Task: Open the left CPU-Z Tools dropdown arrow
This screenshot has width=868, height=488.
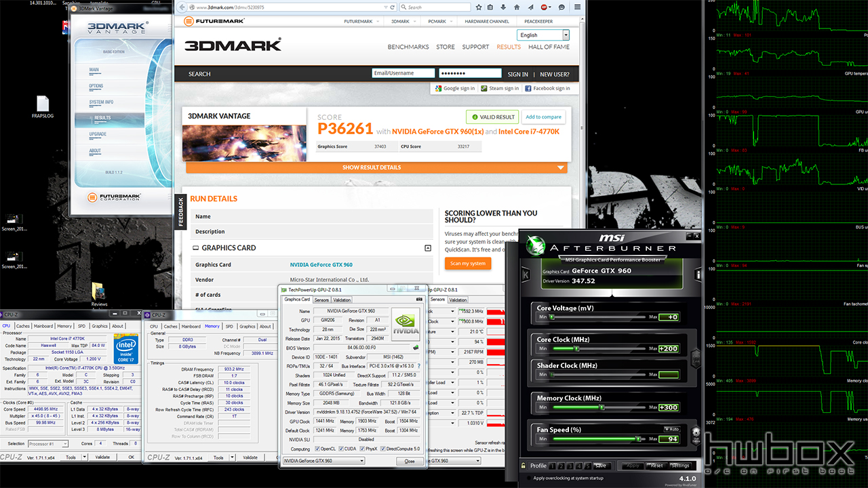Action: (83, 457)
